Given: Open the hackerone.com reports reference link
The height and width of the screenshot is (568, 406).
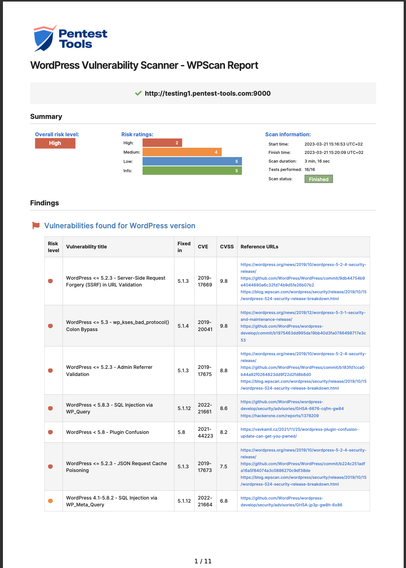Looking at the screenshot, I should [280, 415].
